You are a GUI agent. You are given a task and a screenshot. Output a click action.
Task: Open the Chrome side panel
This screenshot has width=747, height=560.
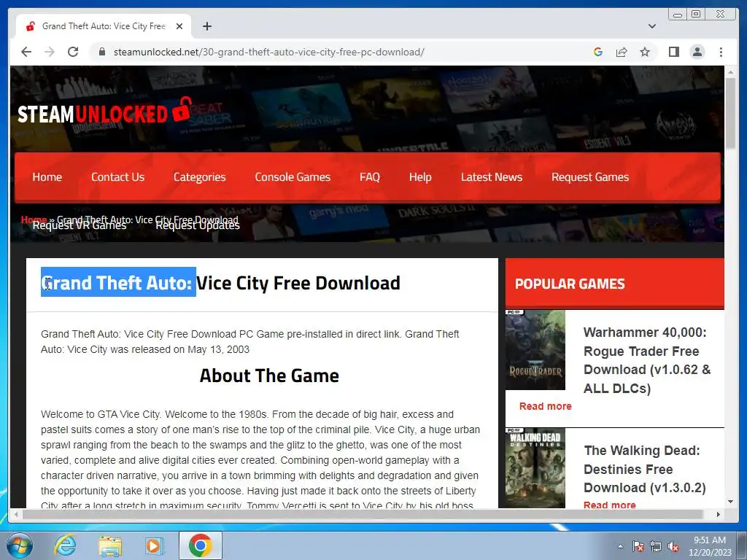coord(673,52)
